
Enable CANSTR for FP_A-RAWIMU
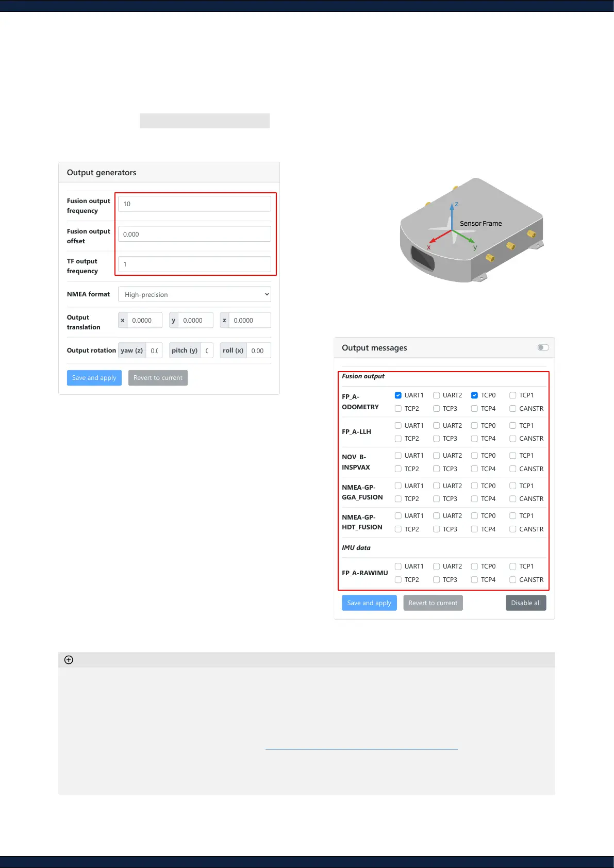[512, 580]
